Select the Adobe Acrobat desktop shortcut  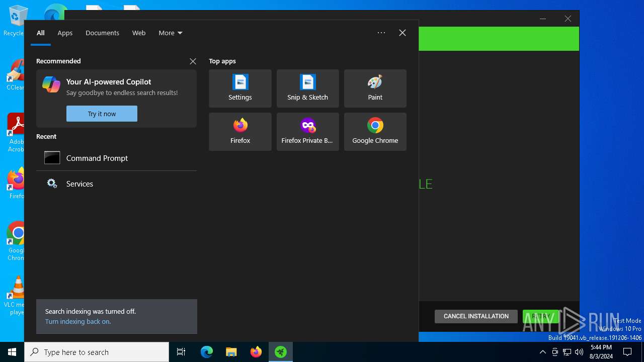tap(15, 132)
